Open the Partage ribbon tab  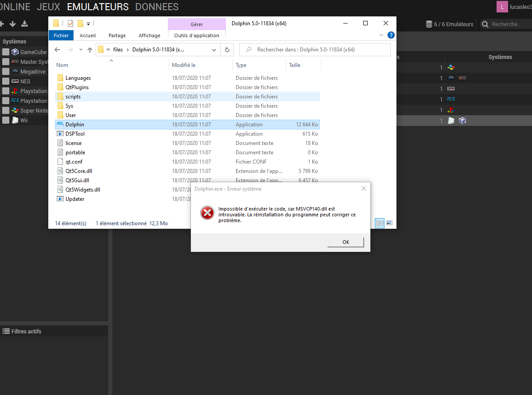pyautogui.click(x=117, y=35)
